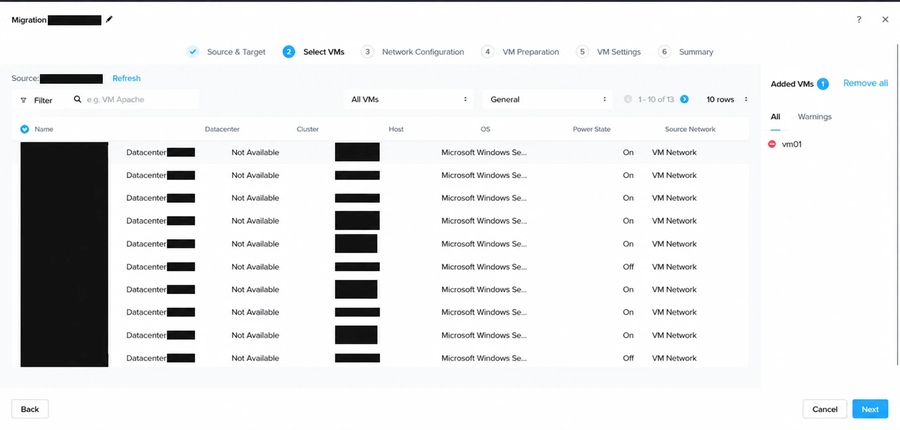900x430 pixels.
Task: Switch to the All tab in Added VMs
Action: click(775, 117)
